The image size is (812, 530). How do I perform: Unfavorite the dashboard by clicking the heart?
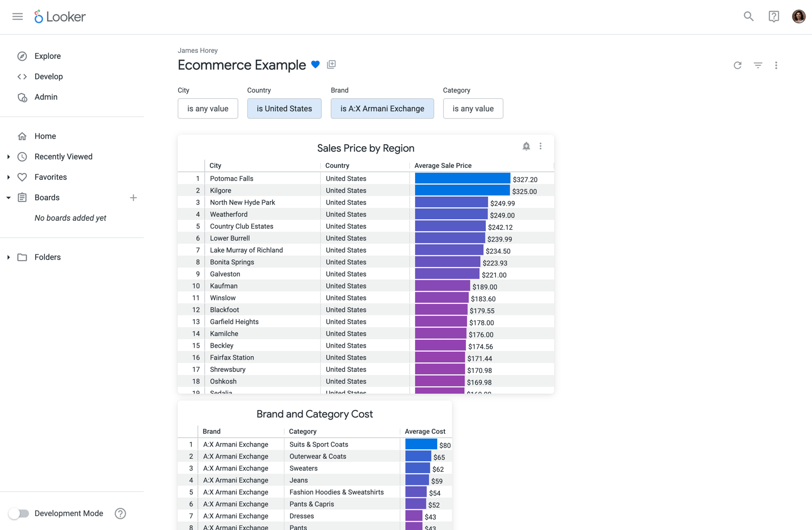tap(315, 64)
